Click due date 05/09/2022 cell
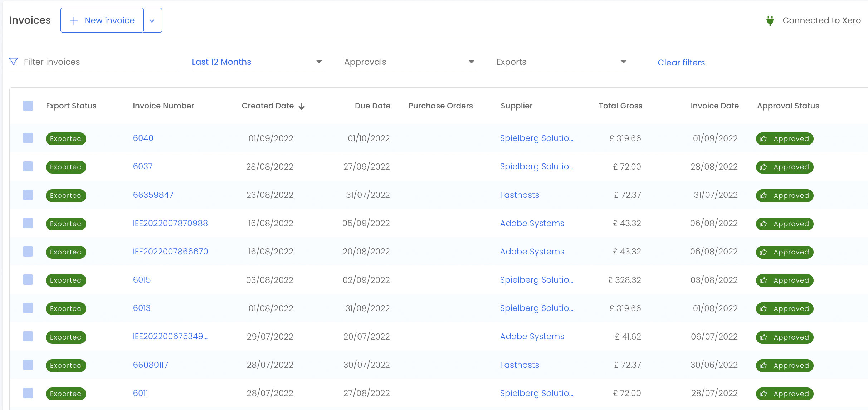This screenshot has height=410, width=868. pyautogui.click(x=366, y=223)
